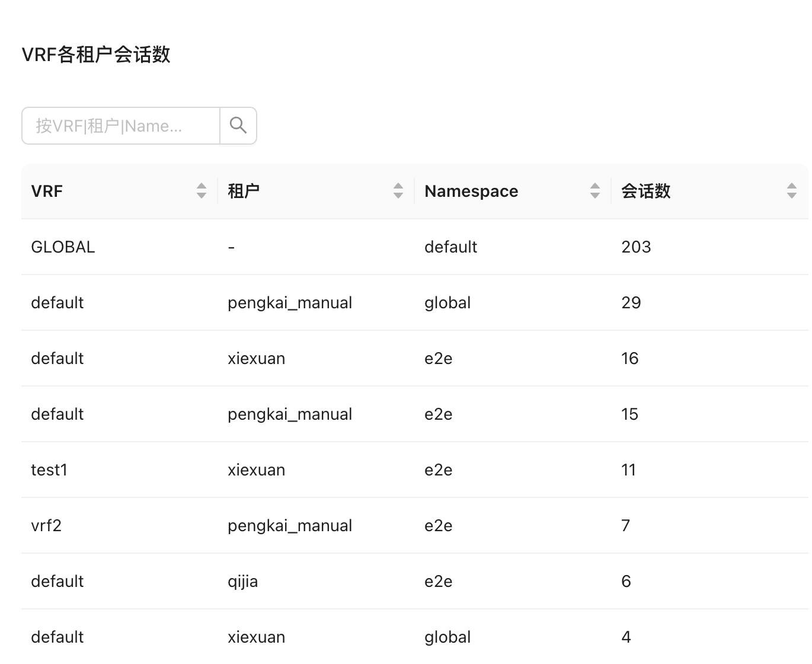Select the session count 4 cell
Viewport: 812px width, 664px height.
click(x=626, y=637)
